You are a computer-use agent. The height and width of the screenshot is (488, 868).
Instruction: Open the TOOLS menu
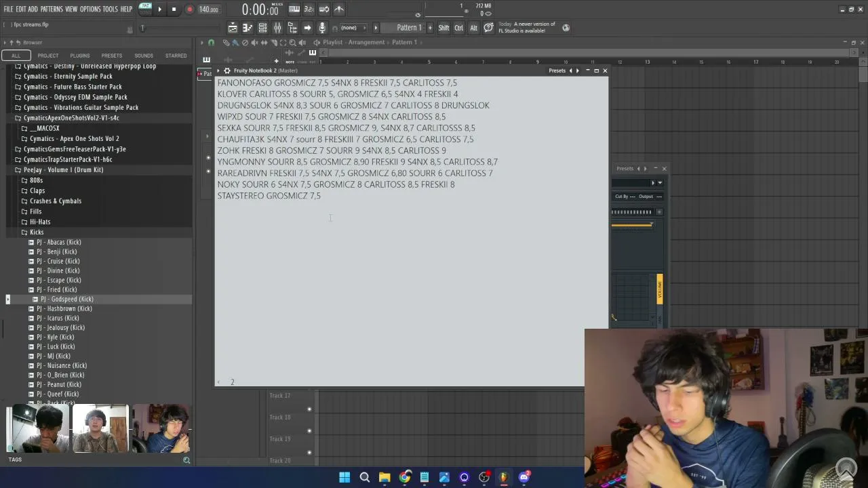111,9
